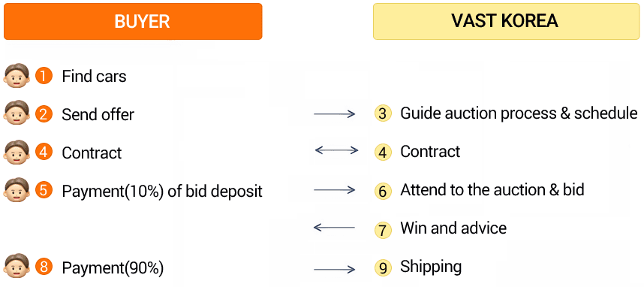
Task: Click the left-pointing arrow near Win and advice
Action: tap(334, 227)
